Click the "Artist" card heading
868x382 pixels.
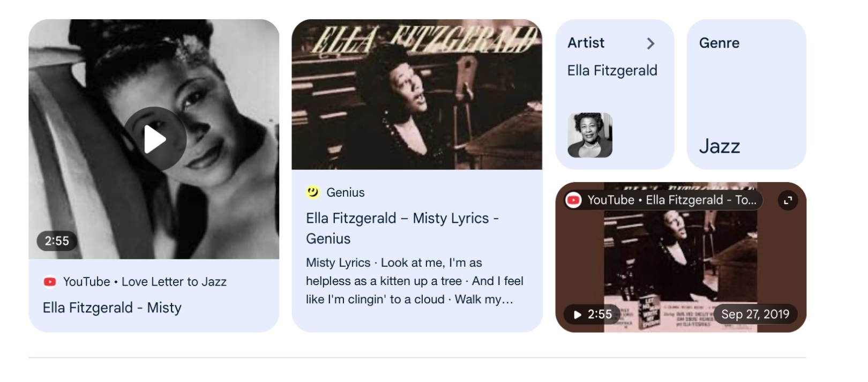(x=586, y=43)
